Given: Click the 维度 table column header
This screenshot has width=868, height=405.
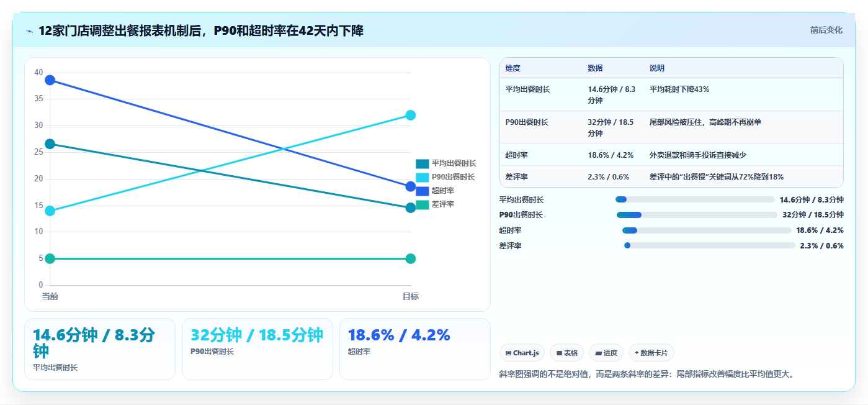Looking at the screenshot, I should coord(513,68).
